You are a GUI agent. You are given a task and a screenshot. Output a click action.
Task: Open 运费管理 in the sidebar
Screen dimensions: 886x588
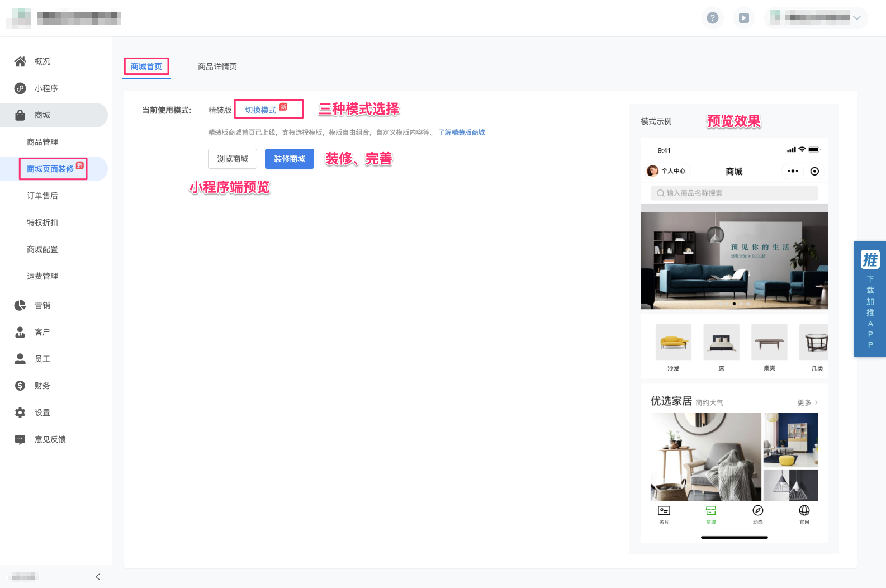[42, 276]
